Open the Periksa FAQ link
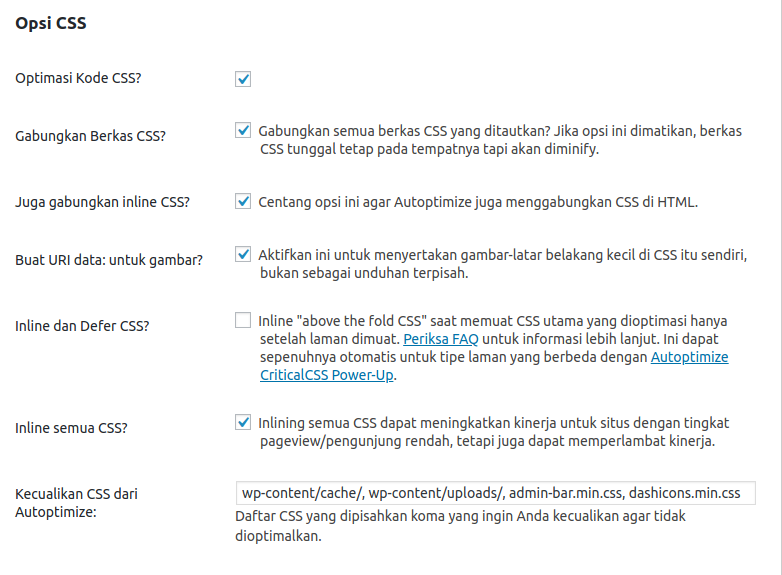The image size is (782, 575). point(441,339)
